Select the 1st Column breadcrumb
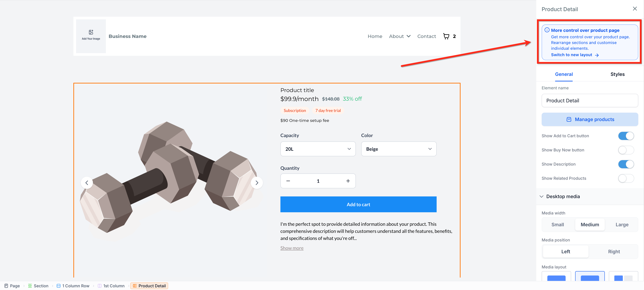Image resolution: width=644 pixels, height=290 pixels. [x=111, y=286]
